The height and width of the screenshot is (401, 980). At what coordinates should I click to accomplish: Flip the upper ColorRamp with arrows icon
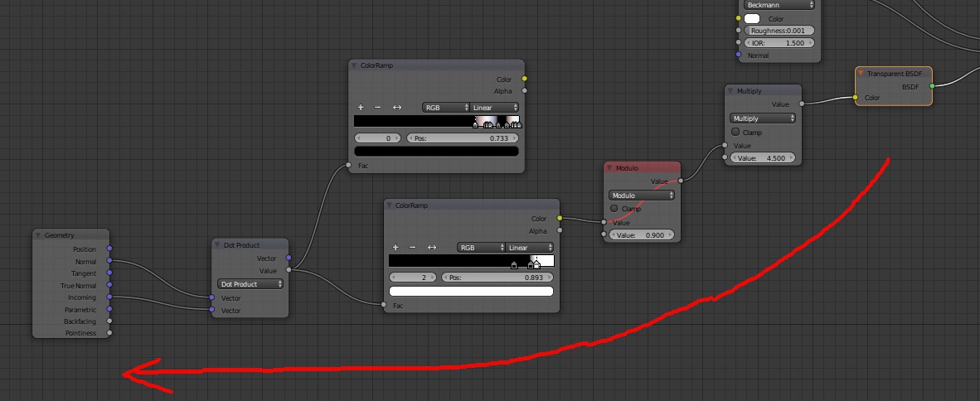click(x=397, y=108)
